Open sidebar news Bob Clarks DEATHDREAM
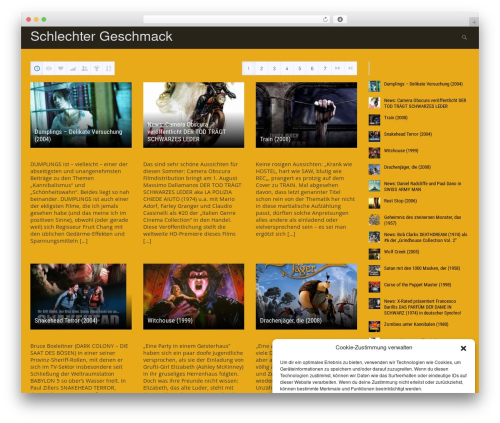 [425, 237]
